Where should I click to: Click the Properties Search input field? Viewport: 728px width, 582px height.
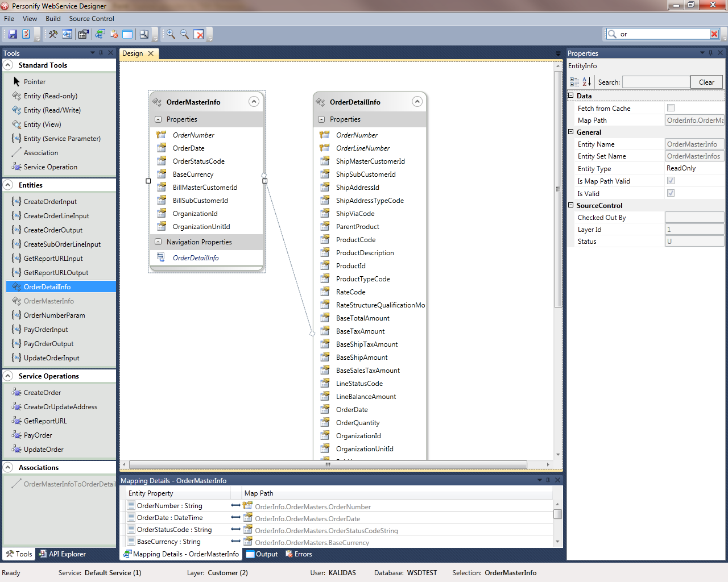pos(656,82)
